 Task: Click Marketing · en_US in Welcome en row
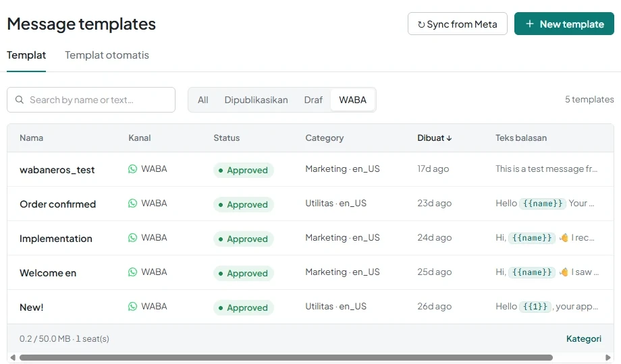coord(342,272)
